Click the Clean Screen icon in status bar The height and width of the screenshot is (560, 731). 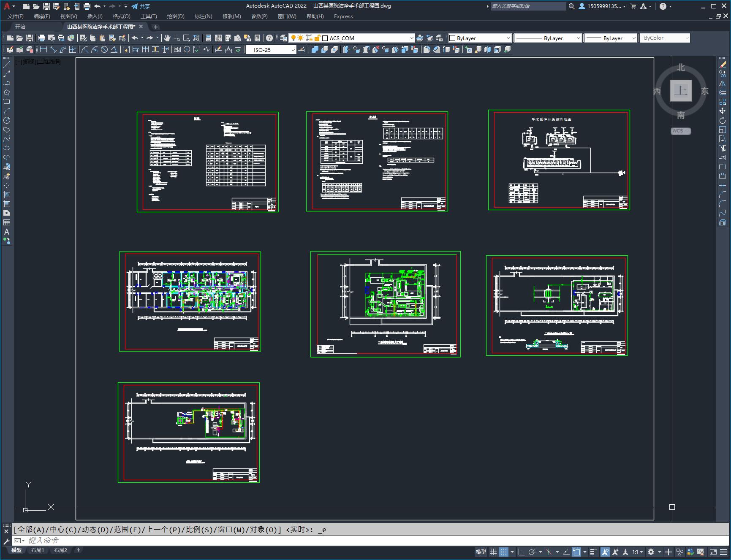[x=713, y=552]
